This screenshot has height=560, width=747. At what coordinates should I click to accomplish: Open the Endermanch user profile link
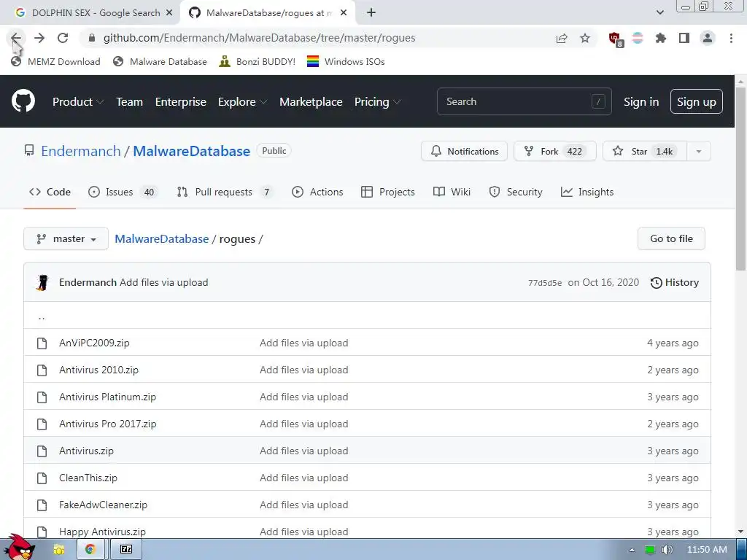81,151
